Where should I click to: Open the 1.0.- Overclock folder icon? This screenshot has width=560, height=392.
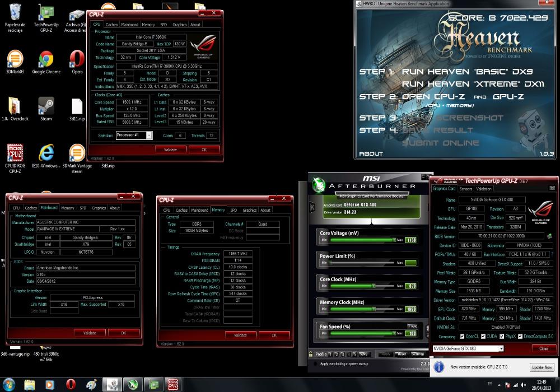(15, 109)
